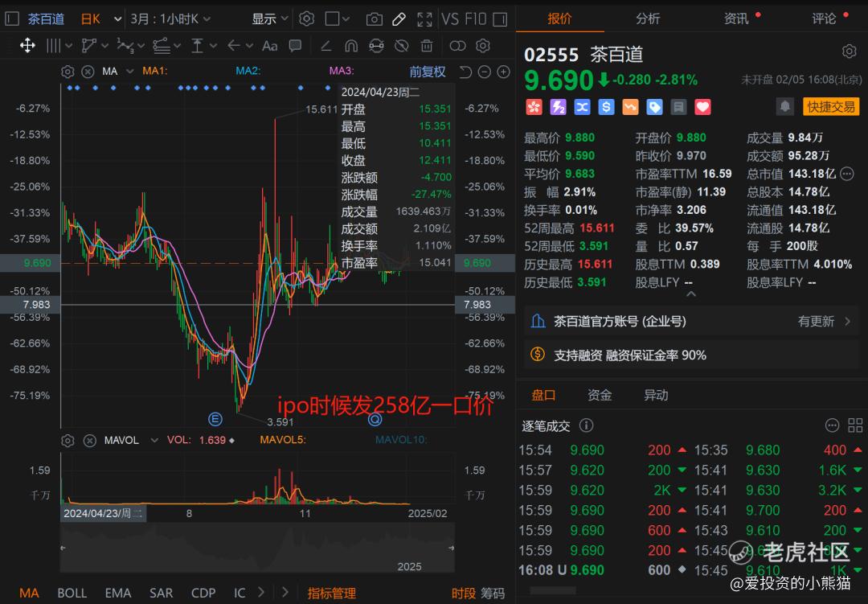Open the chart layout square dropdown
Viewport: 868px width, 604px height.
click(x=337, y=19)
